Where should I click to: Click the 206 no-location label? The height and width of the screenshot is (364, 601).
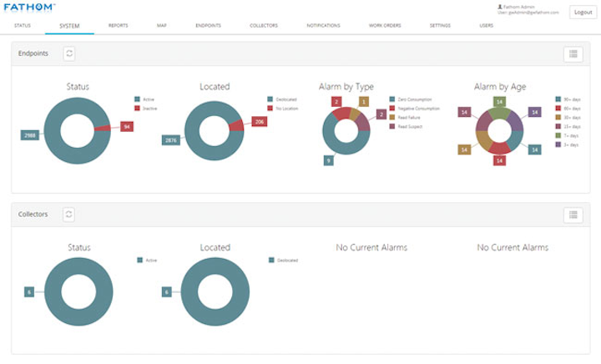260,122
